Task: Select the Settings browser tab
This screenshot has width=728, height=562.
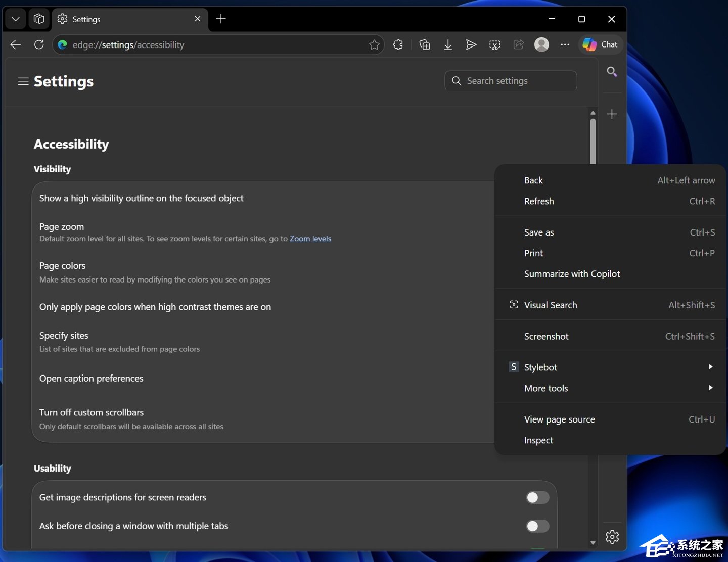Action: [x=129, y=19]
